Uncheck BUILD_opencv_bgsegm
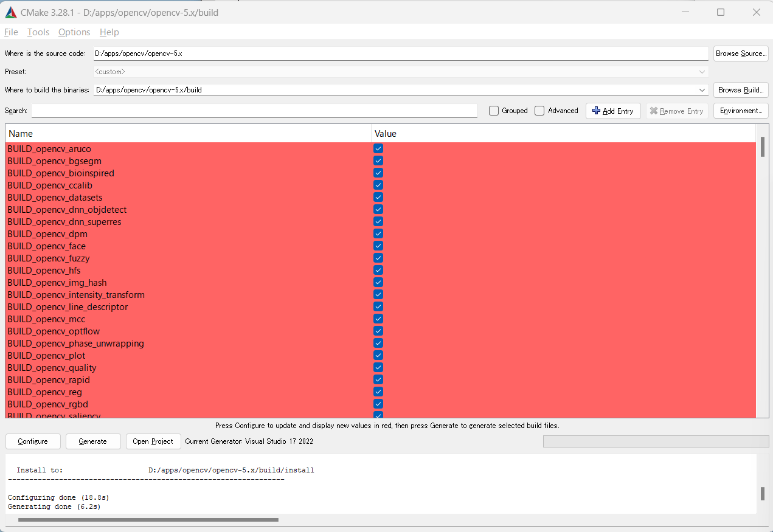Viewport: 773px width, 532px height. (378, 161)
